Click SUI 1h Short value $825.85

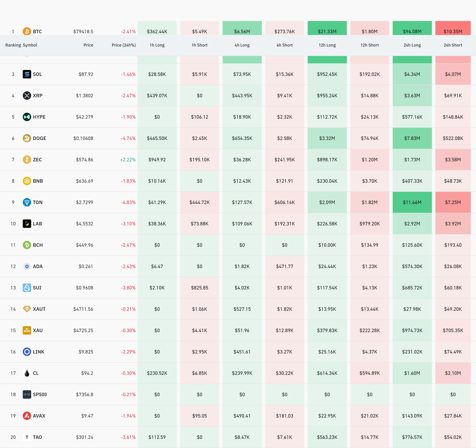(x=199, y=288)
